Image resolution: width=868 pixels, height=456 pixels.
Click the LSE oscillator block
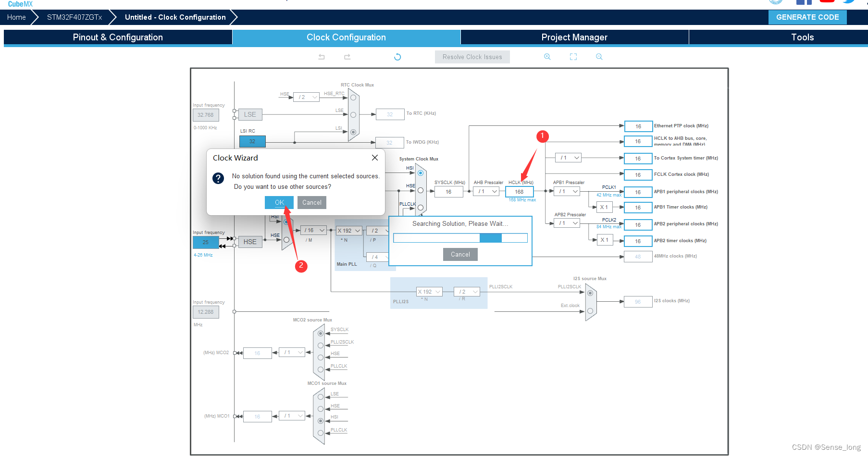(250, 114)
